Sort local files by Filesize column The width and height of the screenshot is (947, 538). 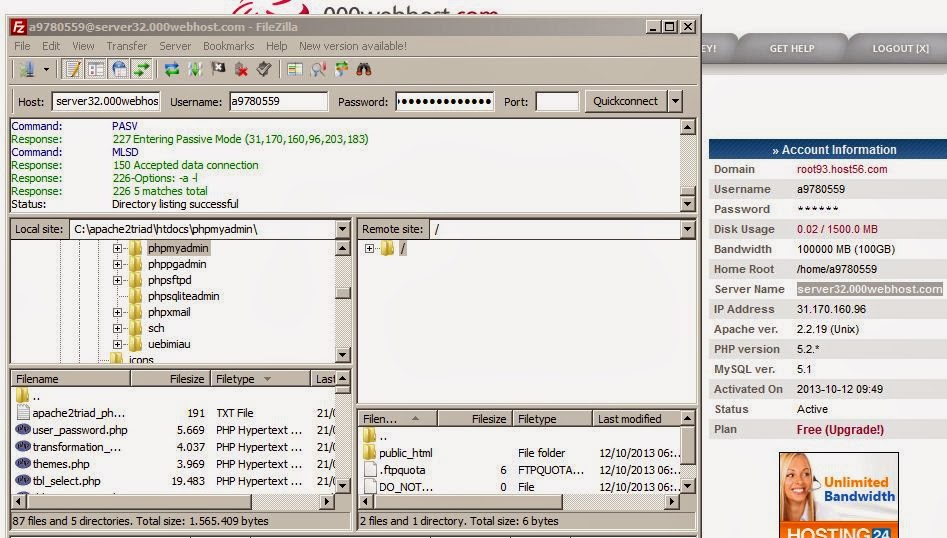tap(170, 379)
